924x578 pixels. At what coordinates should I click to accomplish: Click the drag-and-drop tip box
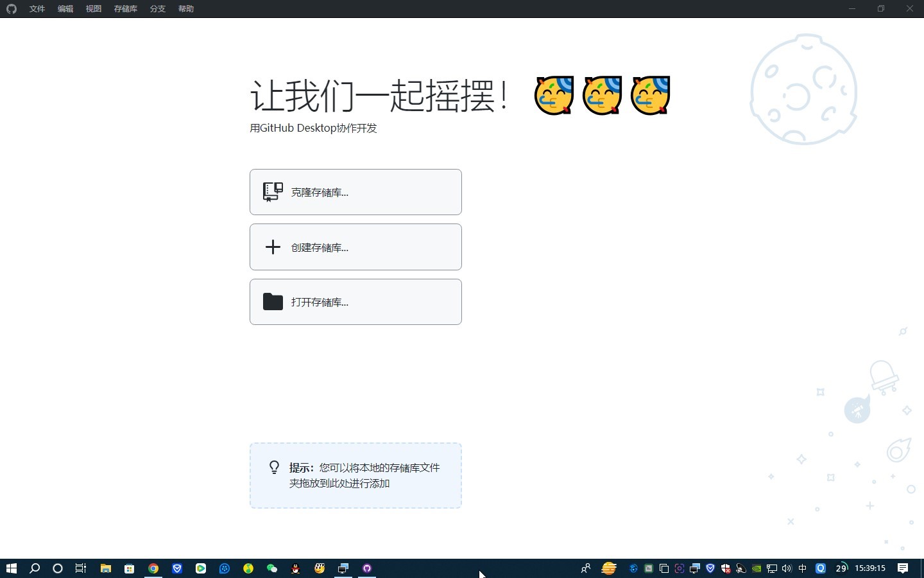point(355,476)
